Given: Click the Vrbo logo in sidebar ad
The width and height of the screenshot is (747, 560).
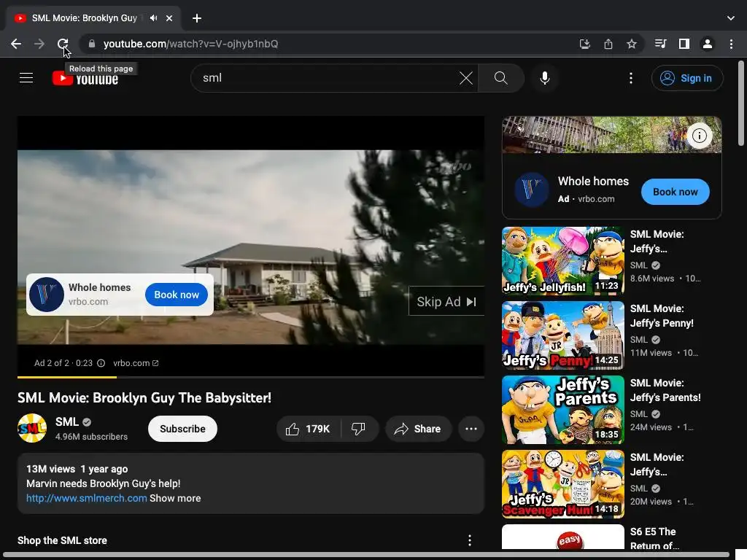Looking at the screenshot, I should [x=532, y=190].
